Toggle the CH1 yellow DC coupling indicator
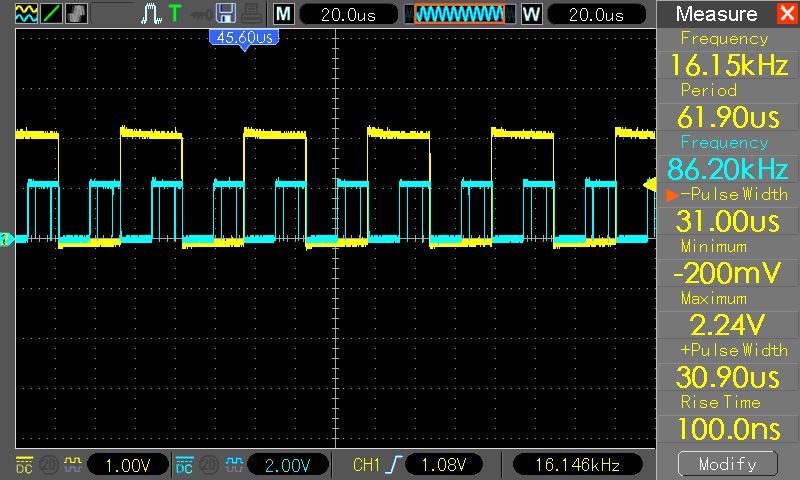 point(25,465)
